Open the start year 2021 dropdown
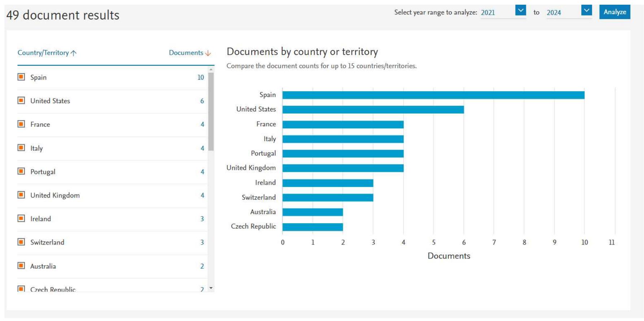 tap(520, 10)
